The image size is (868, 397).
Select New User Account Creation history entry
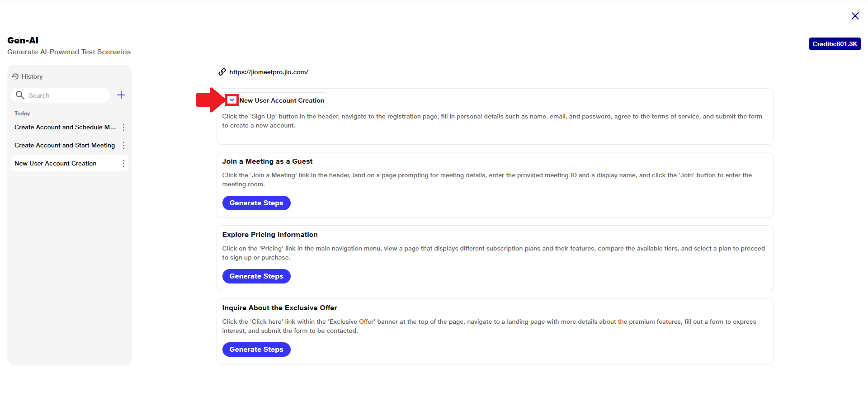[56, 164]
